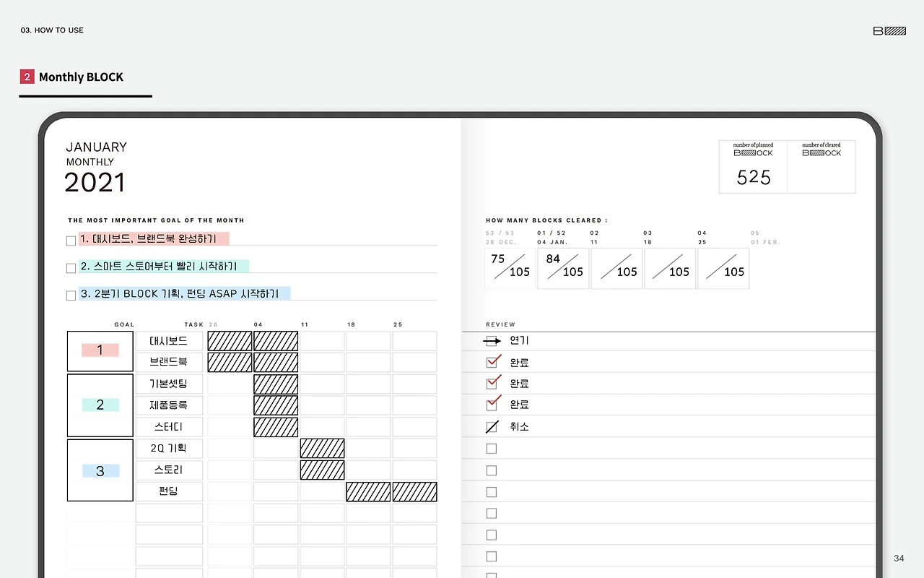Check the box for 스마트 스토어부터 빨리 시작하기
This screenshot has width=924, height=578.
tap(71, 267)
